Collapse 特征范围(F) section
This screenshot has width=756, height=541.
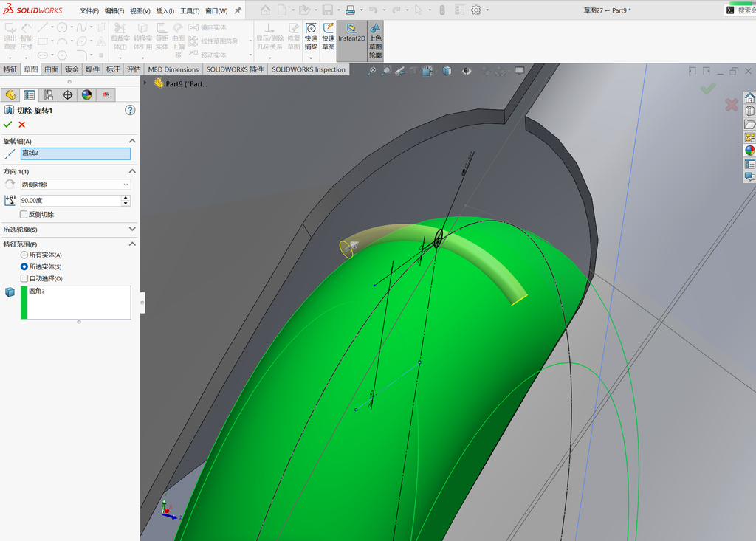[132, 244]
